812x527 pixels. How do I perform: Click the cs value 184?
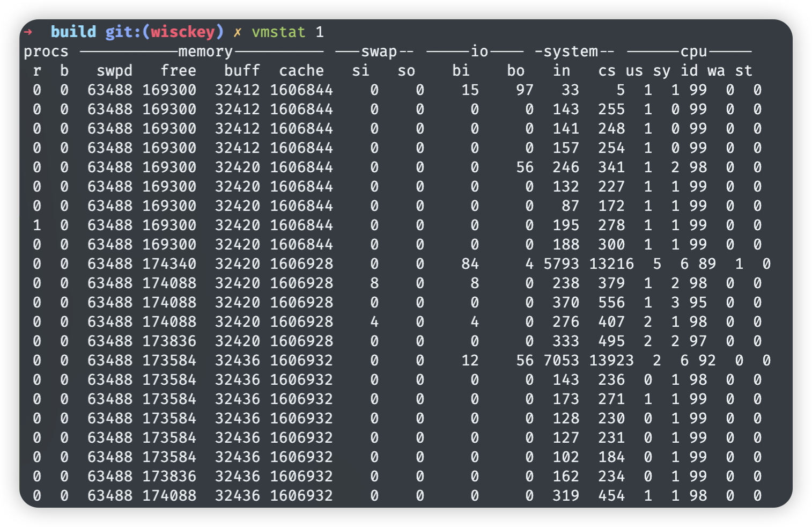[x=611, y=457]
